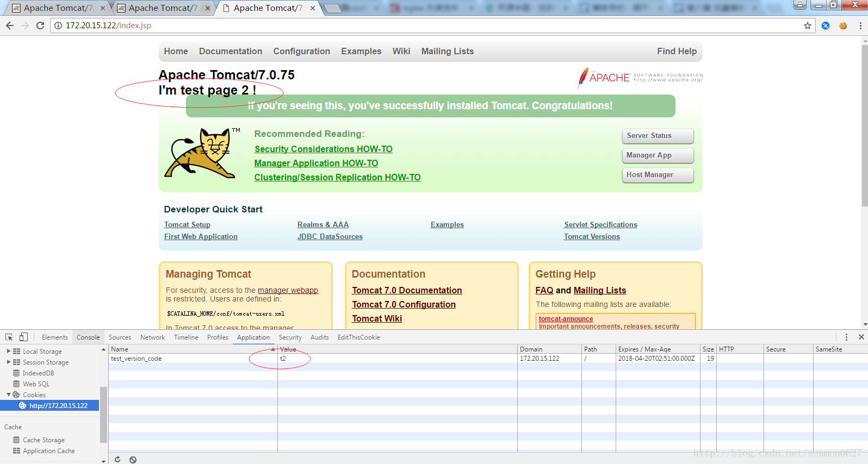Select Web SQL in the storage sidebar

(x=36, y=384)
